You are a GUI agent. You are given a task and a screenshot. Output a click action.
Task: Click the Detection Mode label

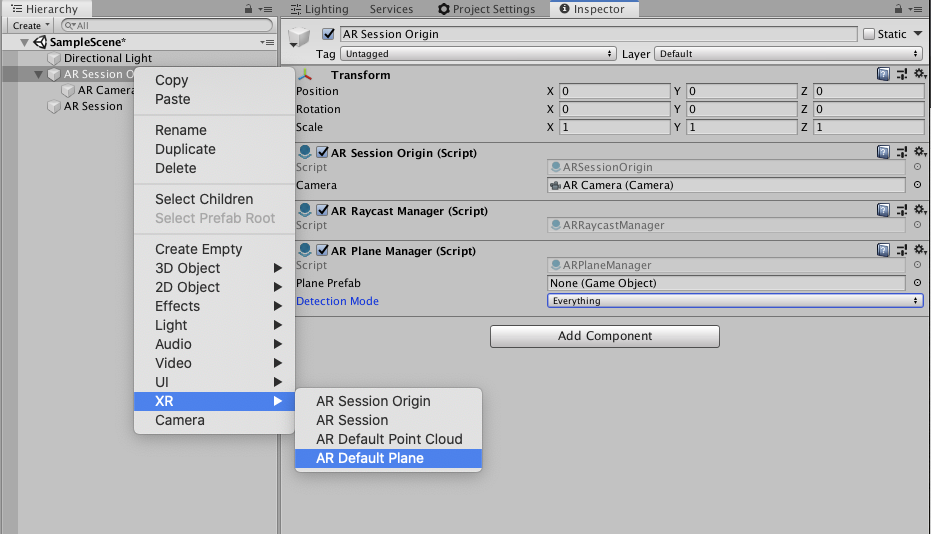pos(337,301)
